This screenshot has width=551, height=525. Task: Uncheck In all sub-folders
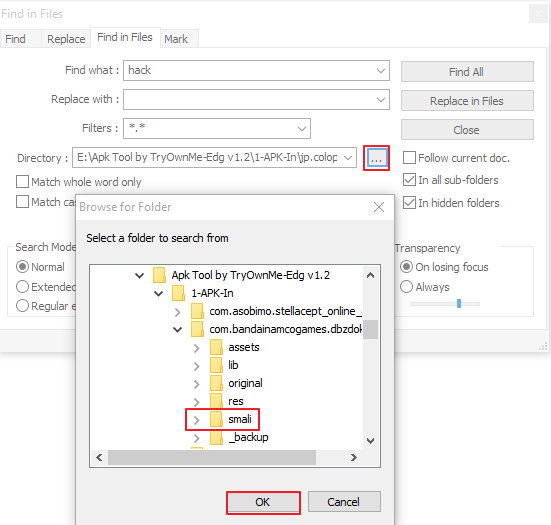pyautogui.click(x=409, y=180)
